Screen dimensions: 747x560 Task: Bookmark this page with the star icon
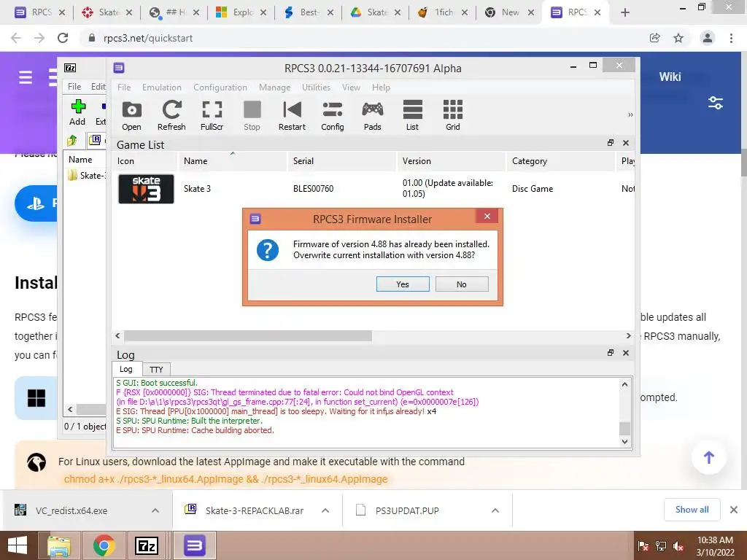pyautogui.click(x=678, y=38)
